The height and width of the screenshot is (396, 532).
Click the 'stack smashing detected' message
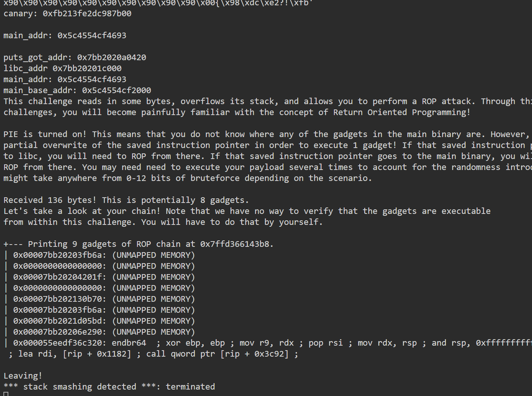pyautogui.click(x=80, y=387)
